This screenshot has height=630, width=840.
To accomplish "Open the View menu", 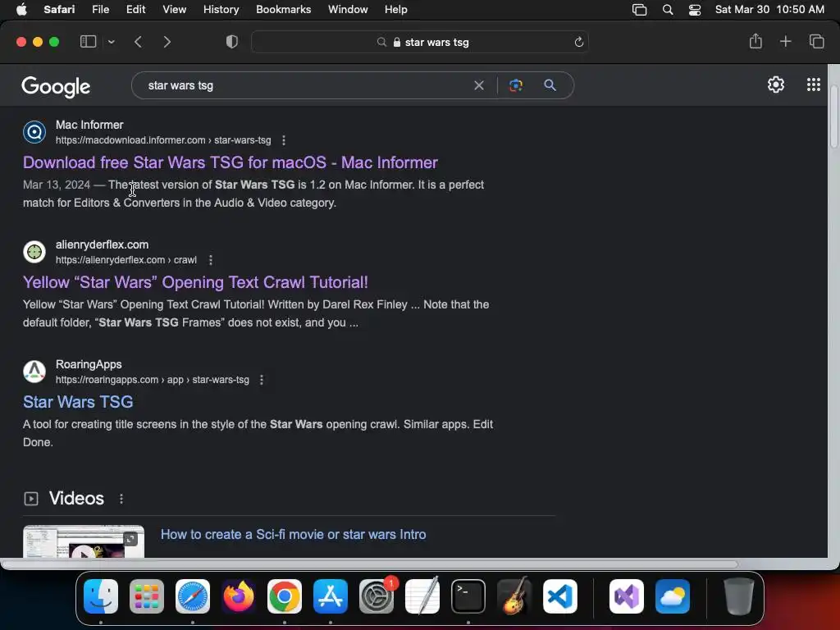I will pos(174,10).
